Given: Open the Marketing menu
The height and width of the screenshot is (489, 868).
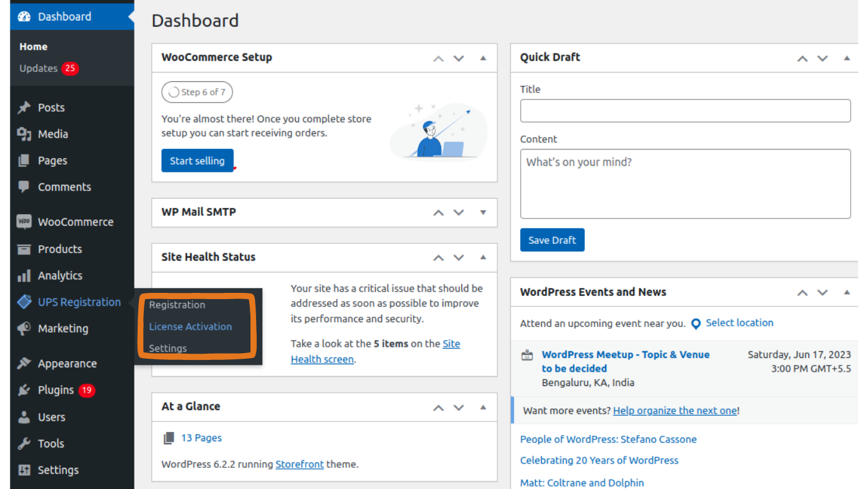Looking at the screenshot, I should (63, 328).
